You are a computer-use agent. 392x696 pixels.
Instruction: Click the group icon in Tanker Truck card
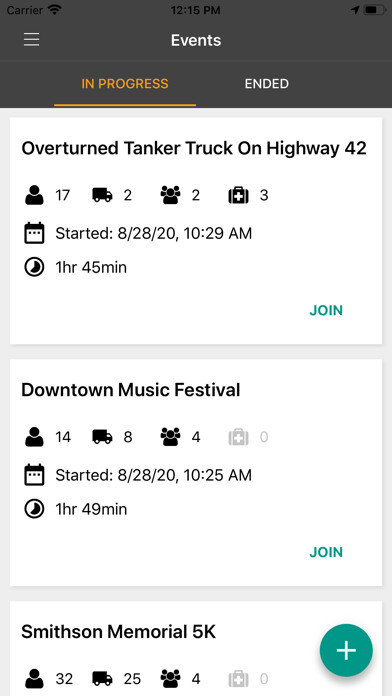click(x=170, y=195)
